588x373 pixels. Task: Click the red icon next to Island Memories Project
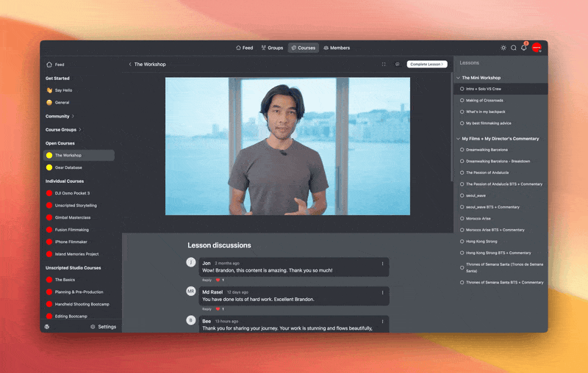tap(49, 254)
